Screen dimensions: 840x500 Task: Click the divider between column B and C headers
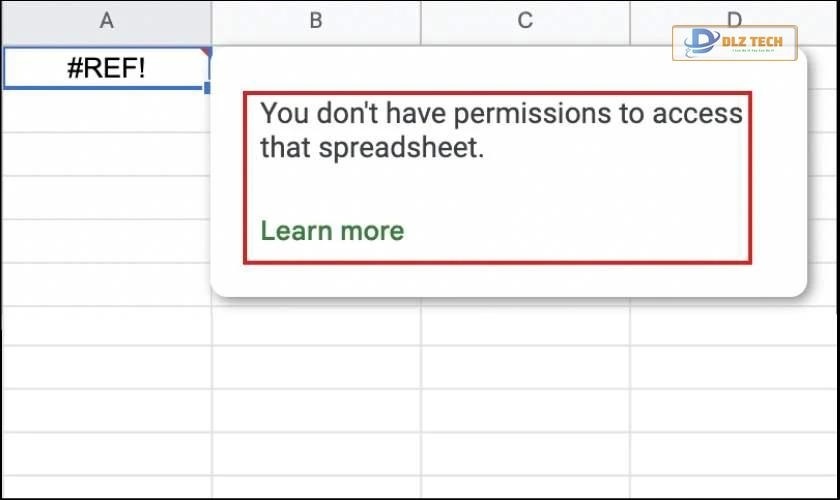[x=421, y=20]
